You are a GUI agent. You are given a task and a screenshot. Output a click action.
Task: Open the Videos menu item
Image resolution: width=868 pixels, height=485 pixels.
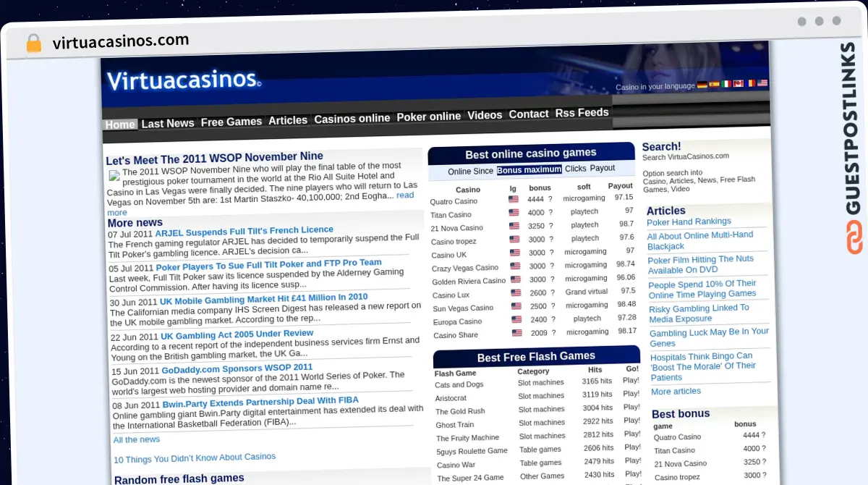[x=485, y=115]
